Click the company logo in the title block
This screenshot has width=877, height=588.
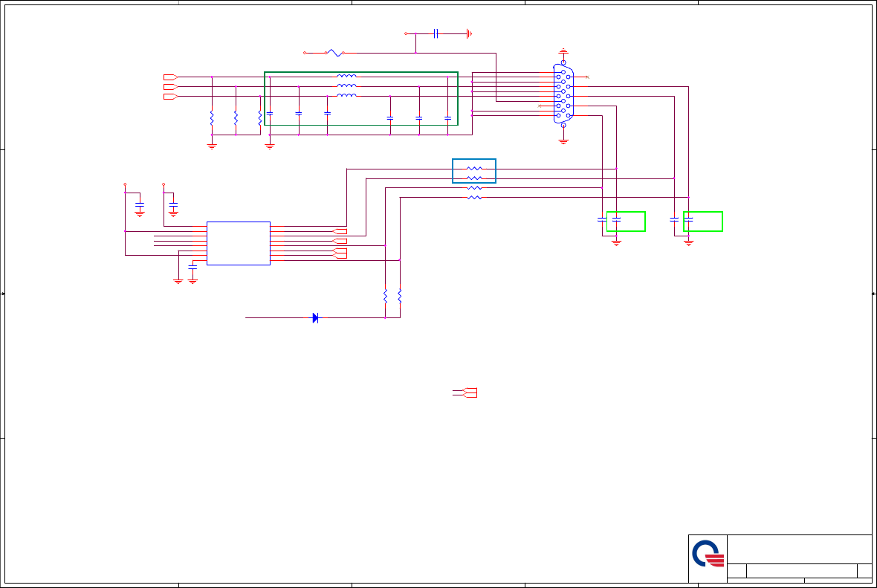(708, 554)
